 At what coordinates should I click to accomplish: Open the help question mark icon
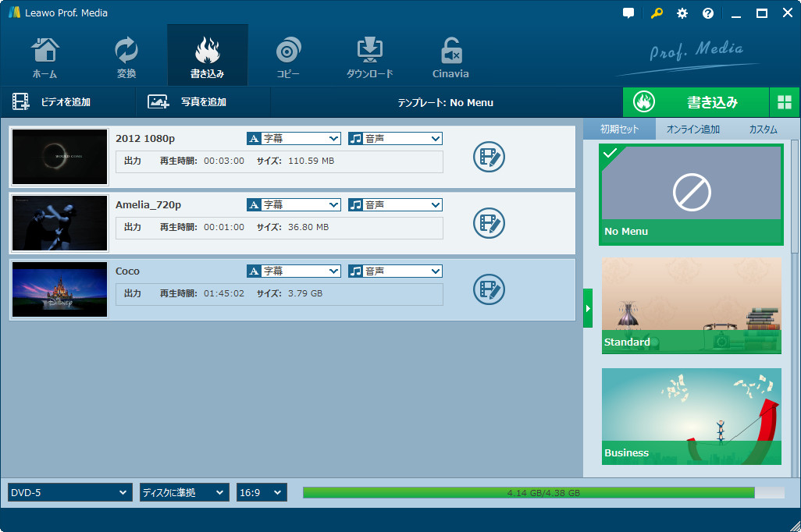coord(707,13)
